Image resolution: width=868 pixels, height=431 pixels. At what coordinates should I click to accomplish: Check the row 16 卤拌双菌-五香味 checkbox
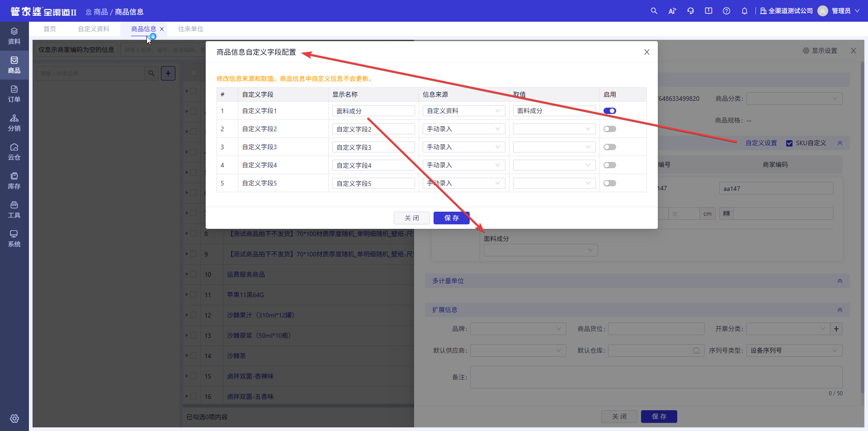193,396
